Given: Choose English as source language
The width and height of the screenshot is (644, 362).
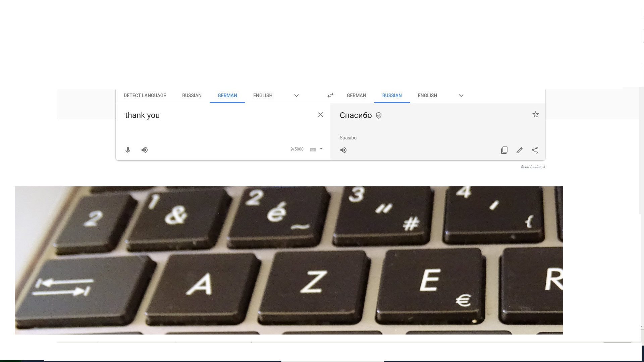Looking at the screenshot, I should [x=263, y=96].
